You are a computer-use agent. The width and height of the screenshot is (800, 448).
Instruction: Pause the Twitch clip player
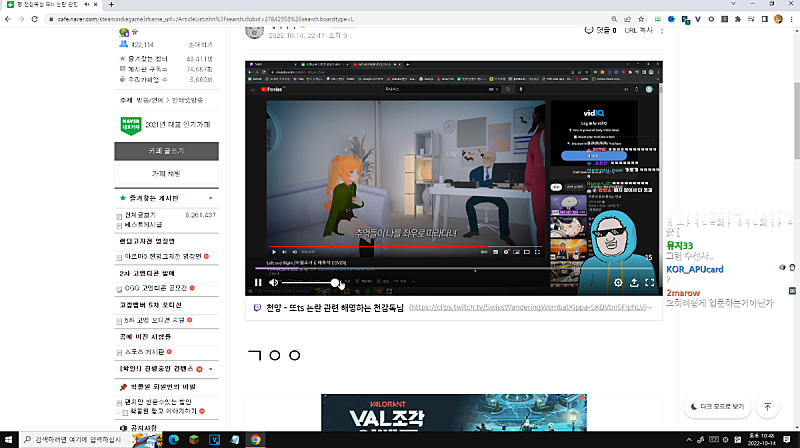(258, 282)
